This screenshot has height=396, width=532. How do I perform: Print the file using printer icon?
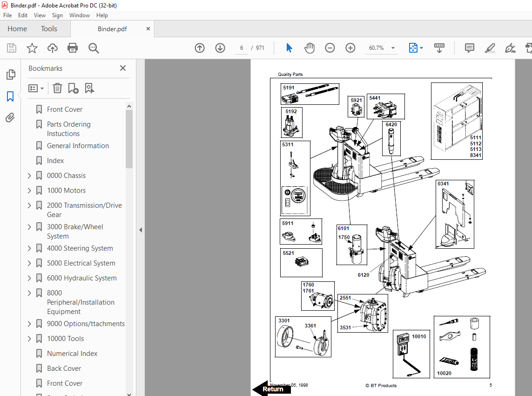(x=73, y=48)
